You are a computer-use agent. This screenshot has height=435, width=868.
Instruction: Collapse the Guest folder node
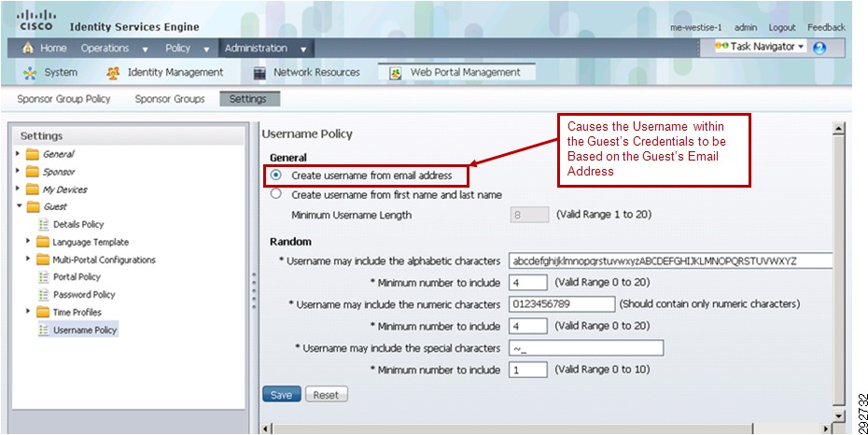(x=19, y=206)
